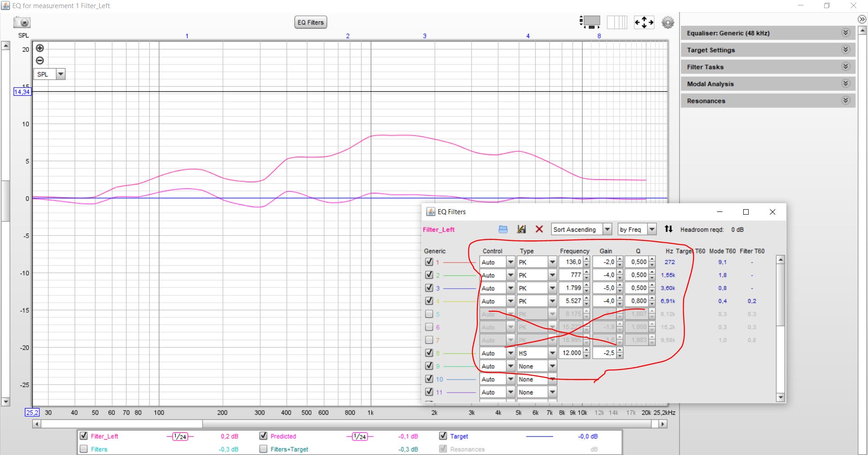
Task: Enable filter 7 checkbox
Action: point(429,340)
